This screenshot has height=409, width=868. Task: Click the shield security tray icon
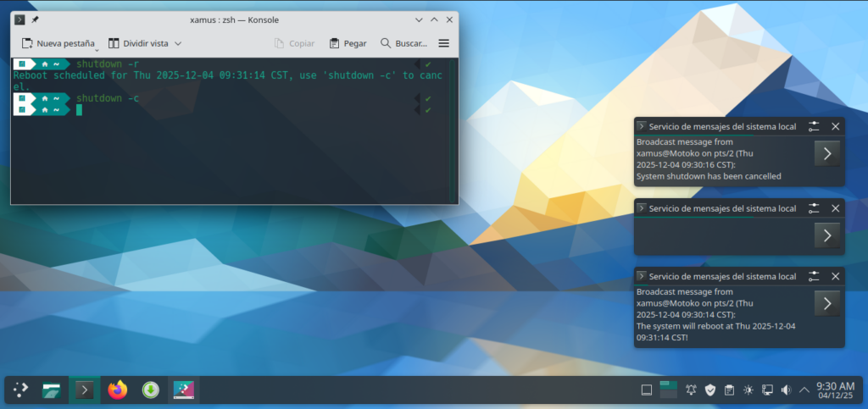710,390
